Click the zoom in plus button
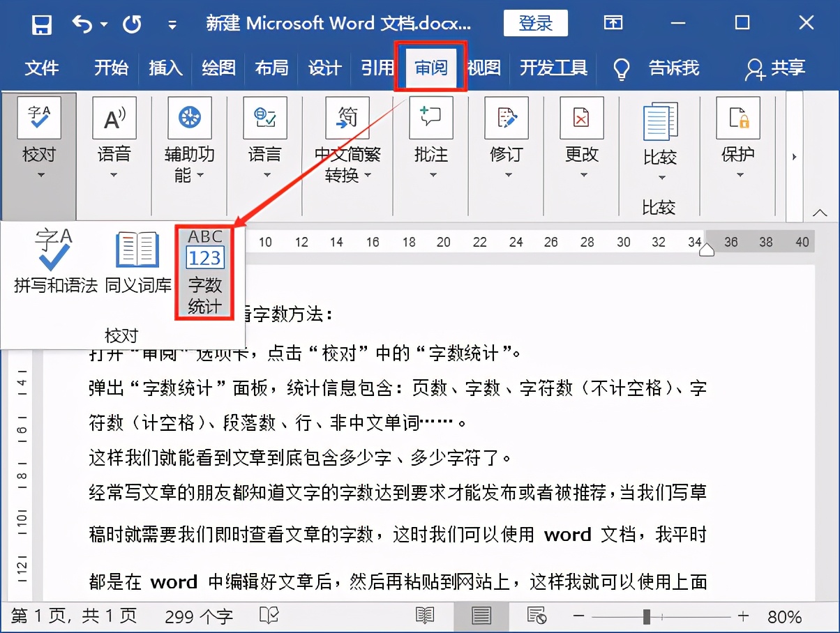This screenshot has height=633, width=840. click(x=743, y=616)
